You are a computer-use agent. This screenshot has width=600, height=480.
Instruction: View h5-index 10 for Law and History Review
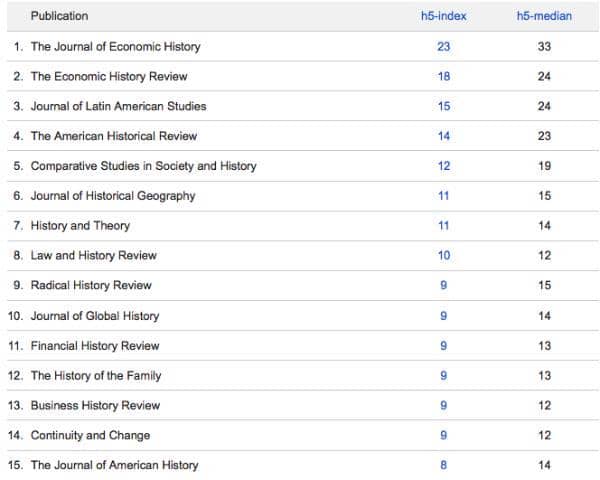coord(444,256)
